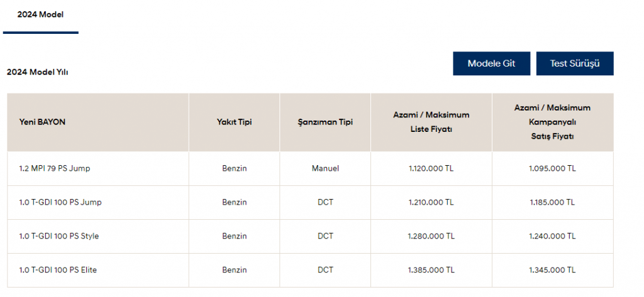
Task: Click the 1.095.000 TL campaign price
Action: coord(552,169)
